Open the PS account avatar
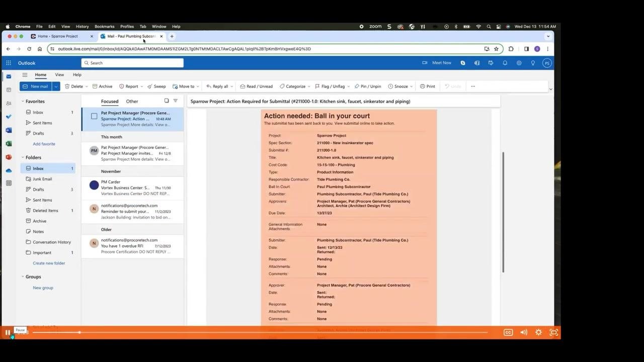This screenshot has width=644, height=362. pos(547,63)
